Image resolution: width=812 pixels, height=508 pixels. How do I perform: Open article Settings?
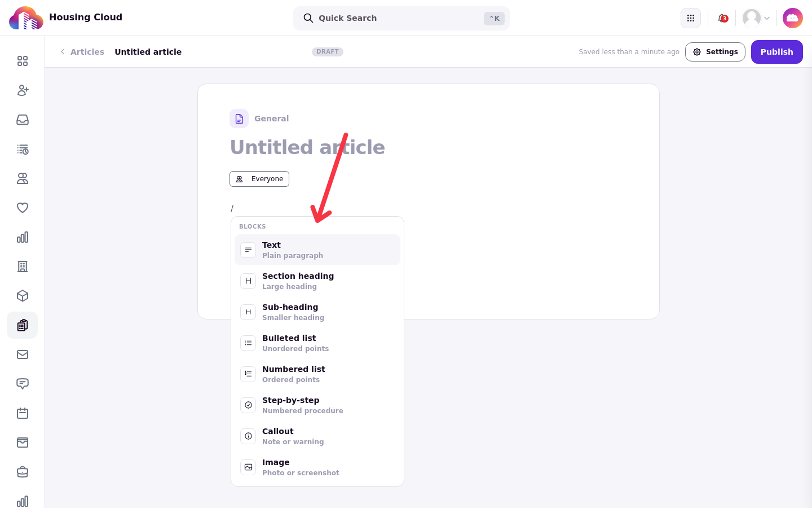coord(715,52)
